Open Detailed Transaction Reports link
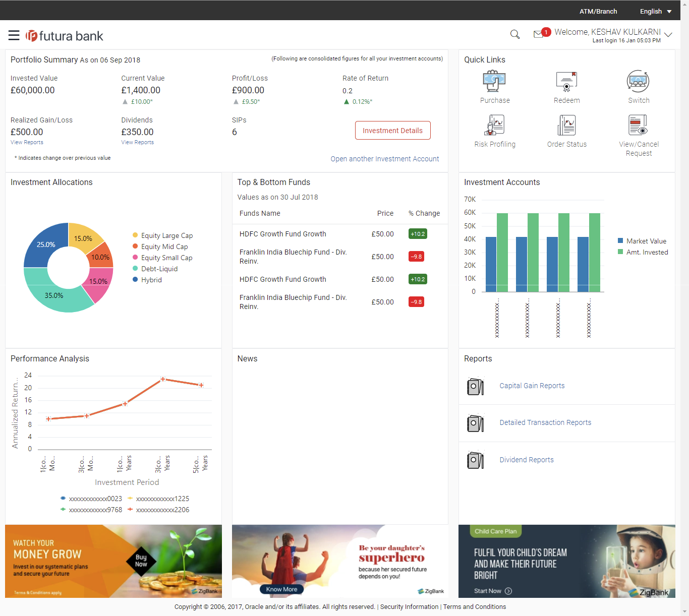The image size is (689, 616). [545, 422]
